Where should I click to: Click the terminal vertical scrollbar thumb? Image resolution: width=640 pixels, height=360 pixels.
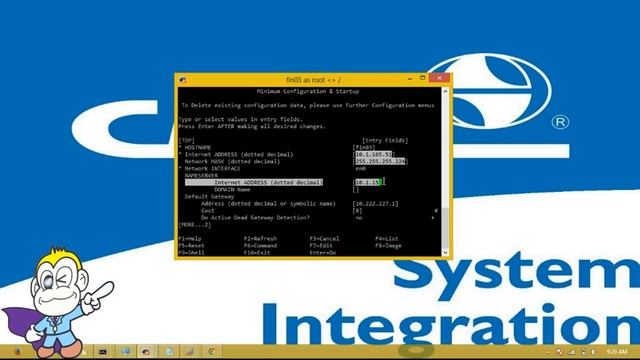tap(445, 227)
